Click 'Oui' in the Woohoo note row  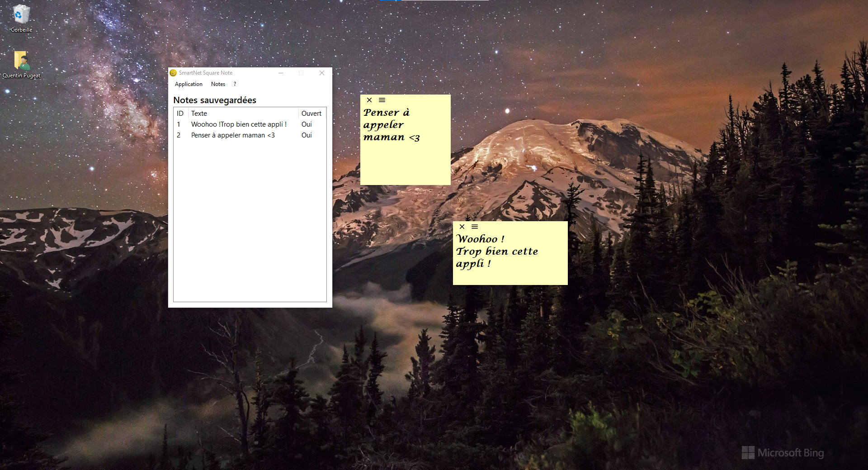point(307,124)
